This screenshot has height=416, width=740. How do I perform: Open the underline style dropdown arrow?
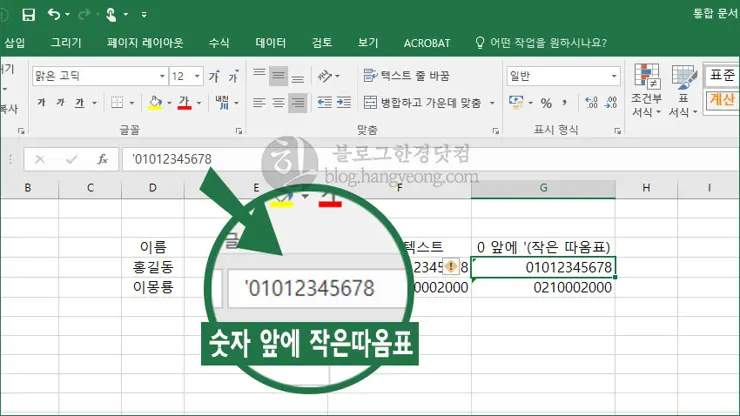pyautogui.click(x=94, y=102)
